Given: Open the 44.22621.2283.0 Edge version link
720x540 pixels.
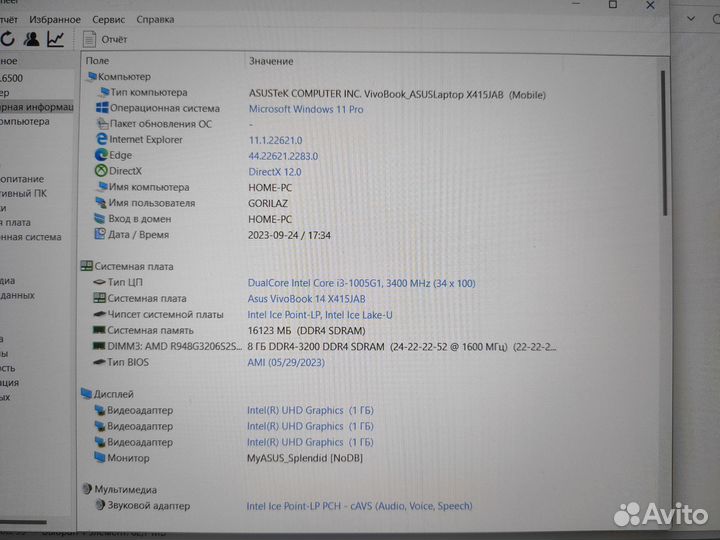Looking at the screenshot, I should [283, 156].
